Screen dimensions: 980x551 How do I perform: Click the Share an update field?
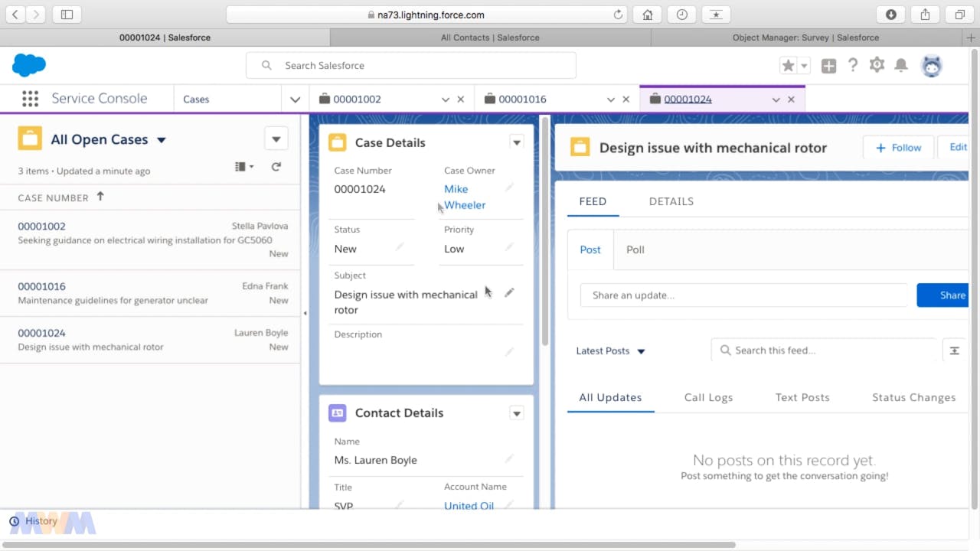pos(743,295)
